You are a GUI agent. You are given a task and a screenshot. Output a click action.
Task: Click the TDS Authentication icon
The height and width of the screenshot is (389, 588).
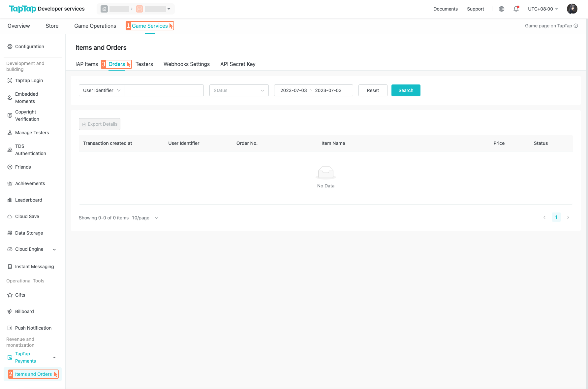10,150
